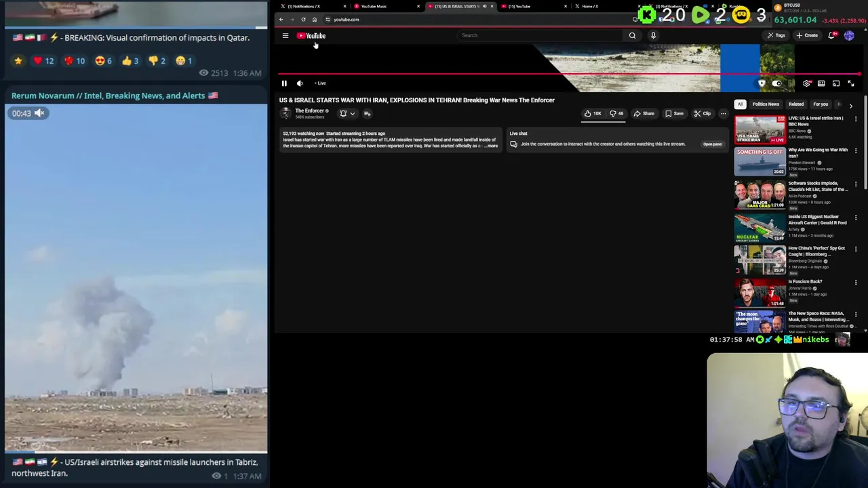Switch to theater mode in player
This screenshot has height=488, width=868.
pyautogui.click(x=821, y=83)
